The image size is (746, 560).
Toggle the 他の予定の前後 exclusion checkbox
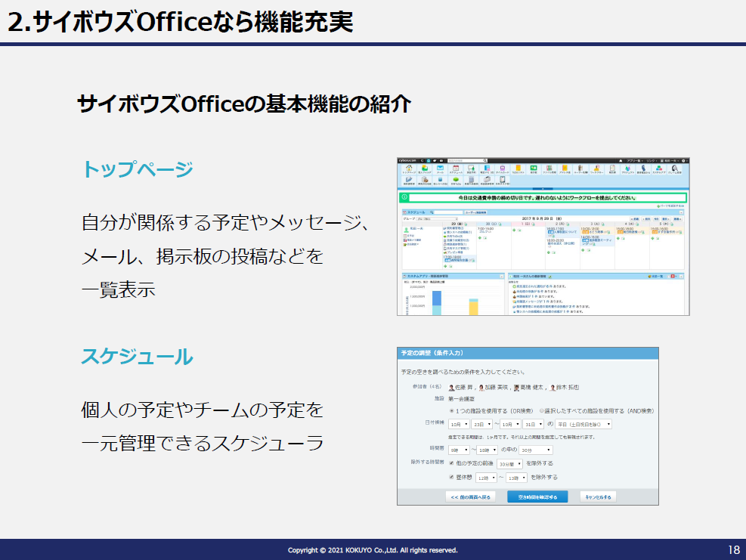point(451,463)
